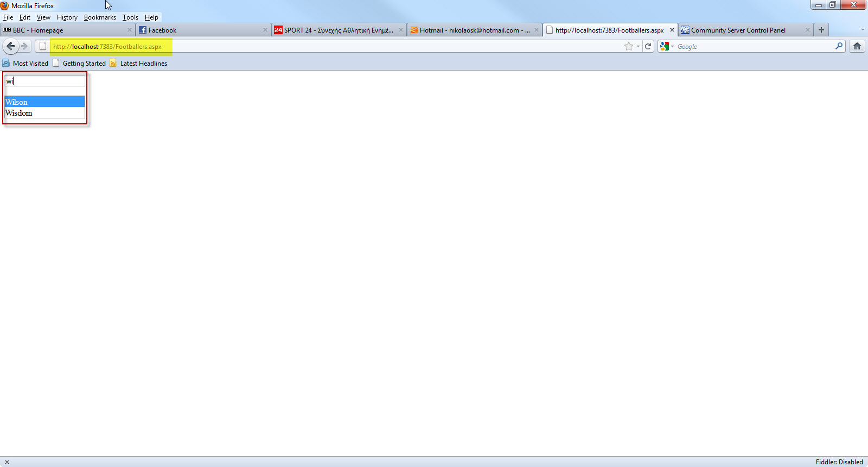Image resolution: width=868 pixels, height=467 pixels.
Task: Open the Help menu
Action: [x=151, y=17]
